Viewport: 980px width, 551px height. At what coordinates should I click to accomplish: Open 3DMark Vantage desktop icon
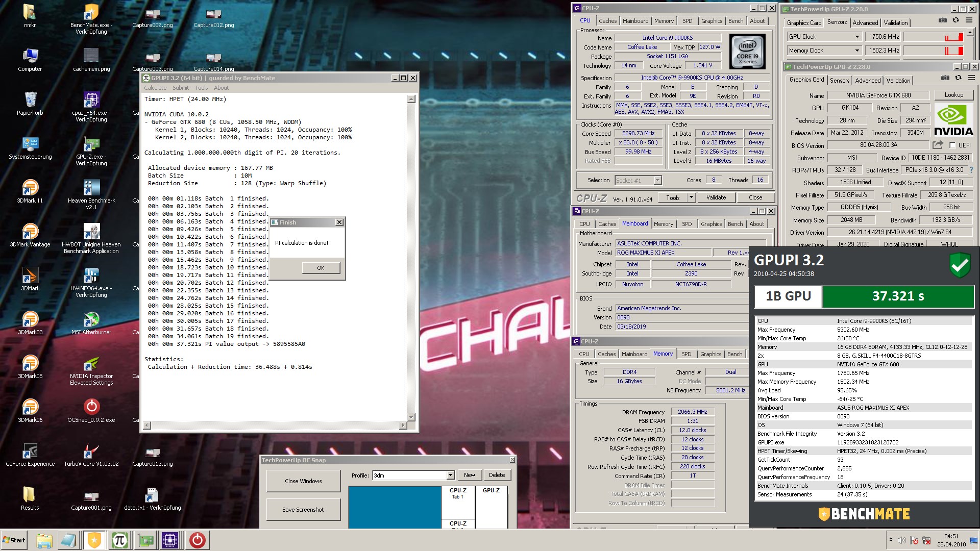[30, 235]
